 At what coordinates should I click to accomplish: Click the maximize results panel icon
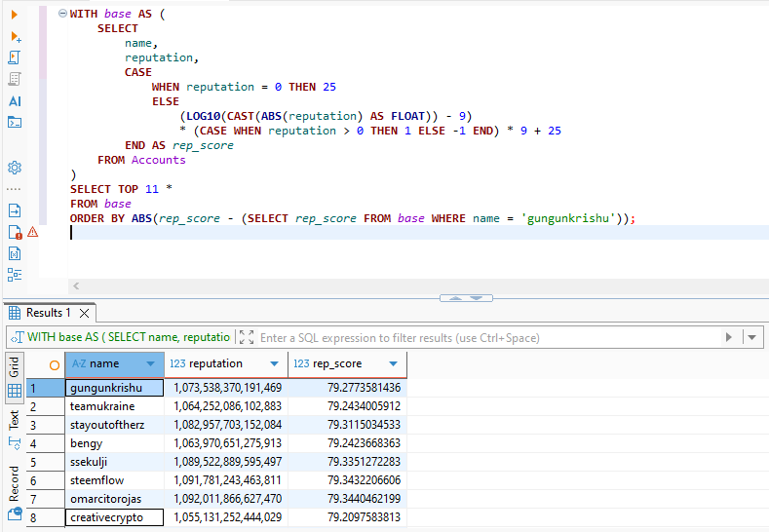(x=247, y=337)
